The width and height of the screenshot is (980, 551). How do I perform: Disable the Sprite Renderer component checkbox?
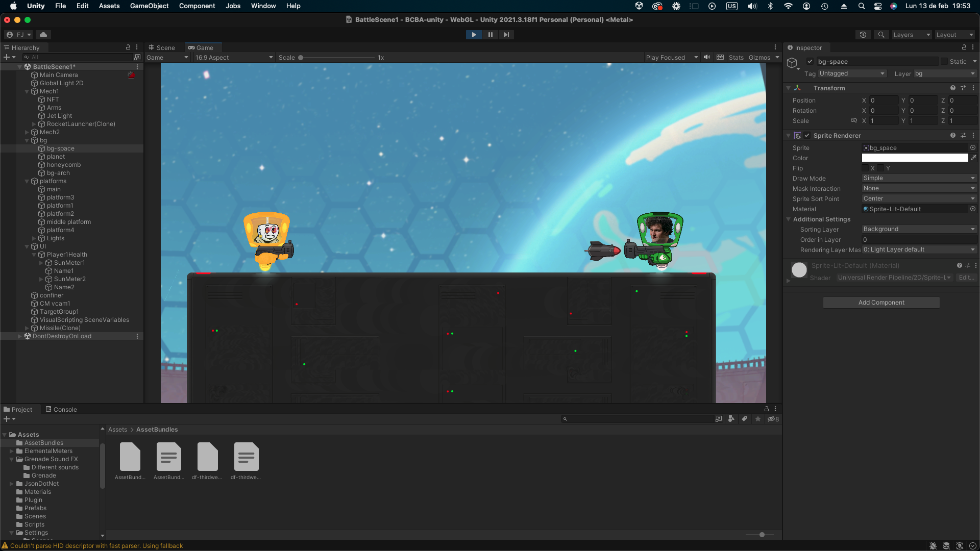pos(807,136)
